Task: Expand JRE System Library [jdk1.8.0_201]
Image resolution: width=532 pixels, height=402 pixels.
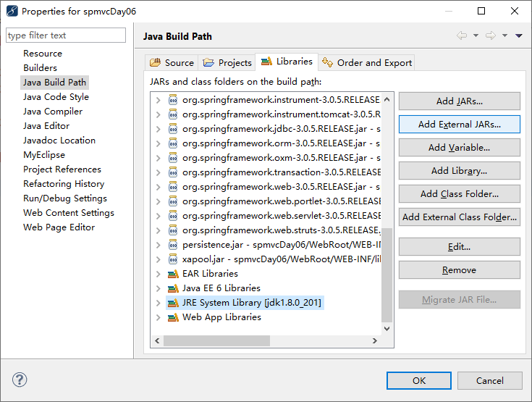Action: (158, 303)
